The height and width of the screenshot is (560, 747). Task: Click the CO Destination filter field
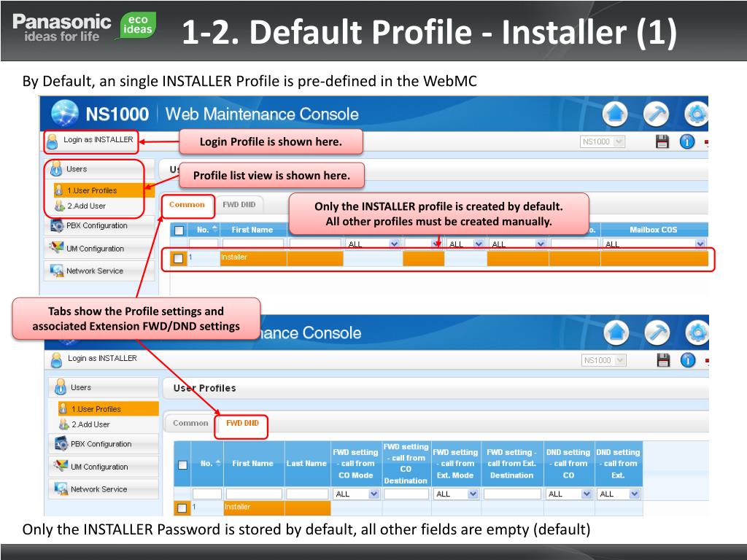(406, 494)
